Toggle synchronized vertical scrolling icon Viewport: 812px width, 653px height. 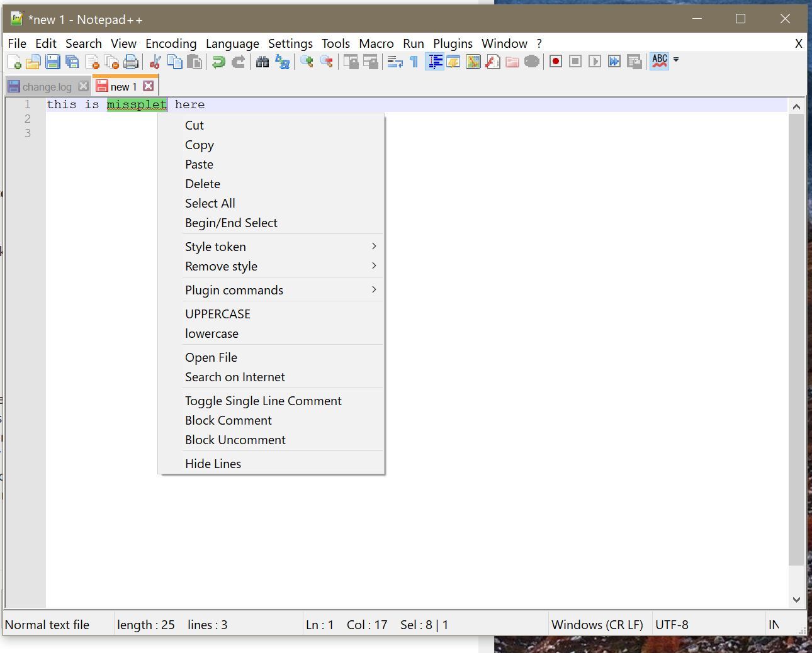[x=351, y=62]
